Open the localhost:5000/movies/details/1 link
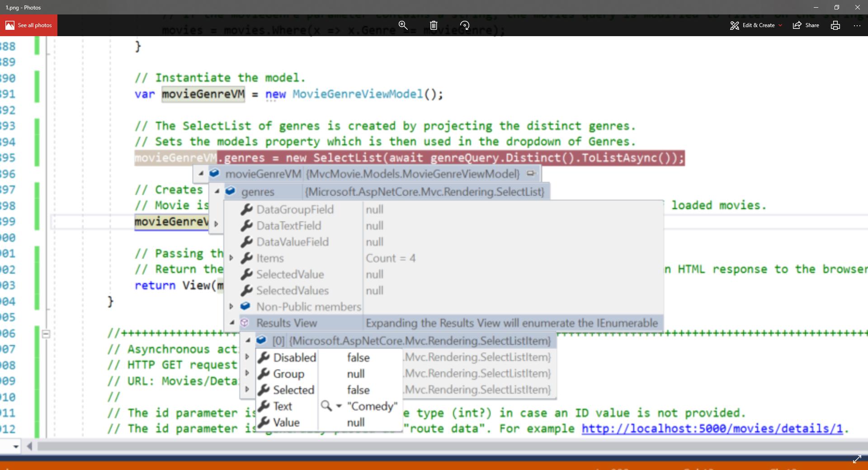Image resolution: width=868 pixels, height=470 pixels. click(712, 428)
